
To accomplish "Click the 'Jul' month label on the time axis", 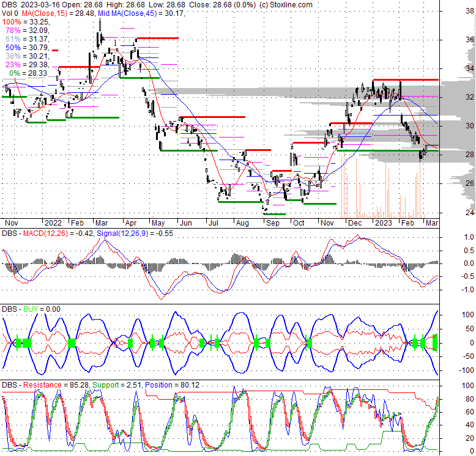I will 214,223.
